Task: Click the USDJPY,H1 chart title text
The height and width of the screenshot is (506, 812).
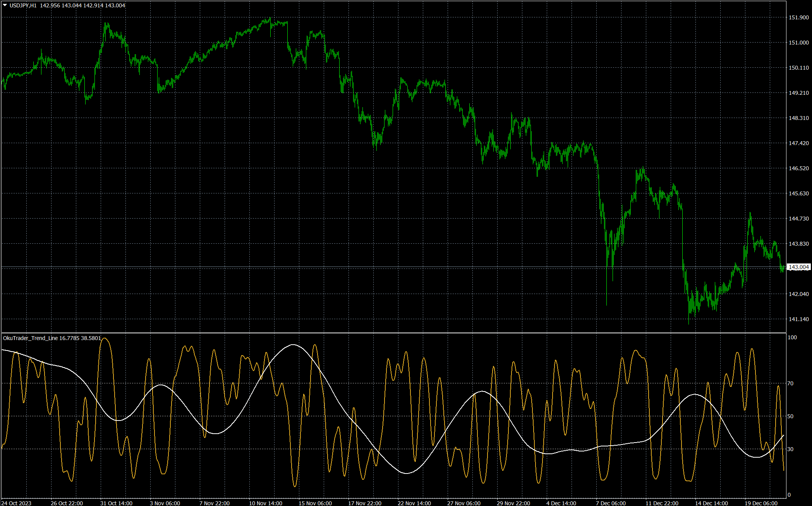Action: click(23, 5)
